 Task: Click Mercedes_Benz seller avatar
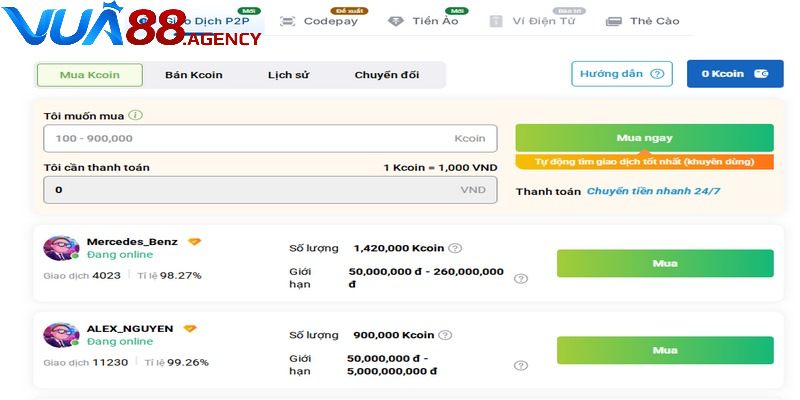pos(61,249)
